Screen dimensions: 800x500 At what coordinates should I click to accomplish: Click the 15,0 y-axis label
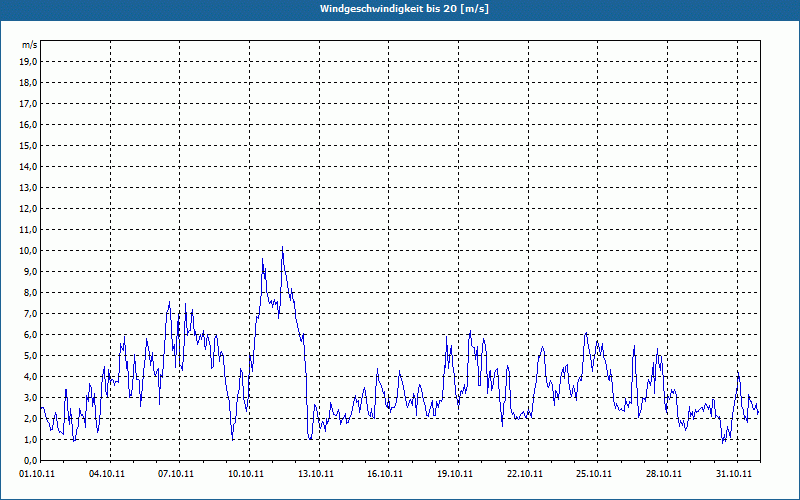[28, 145]
